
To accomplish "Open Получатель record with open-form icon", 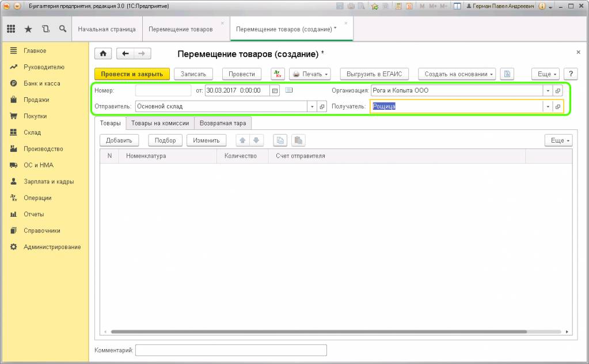I will point(558,106).
